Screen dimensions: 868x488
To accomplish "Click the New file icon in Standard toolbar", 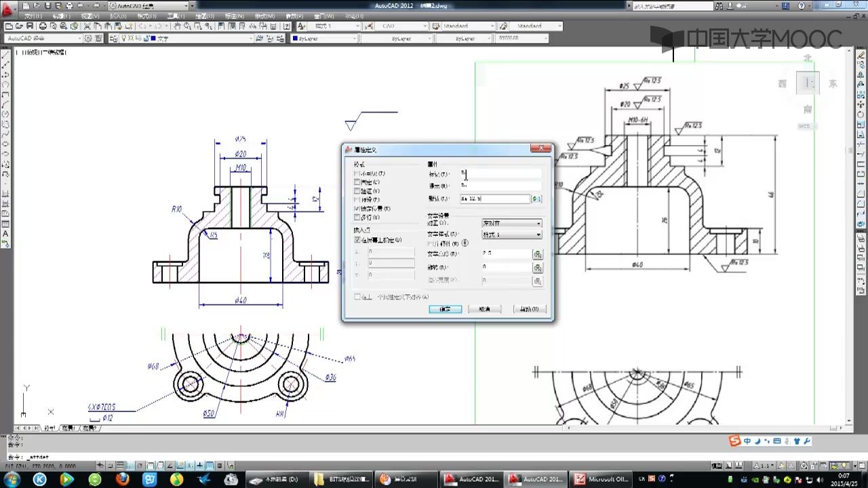I will coord(9,26).
